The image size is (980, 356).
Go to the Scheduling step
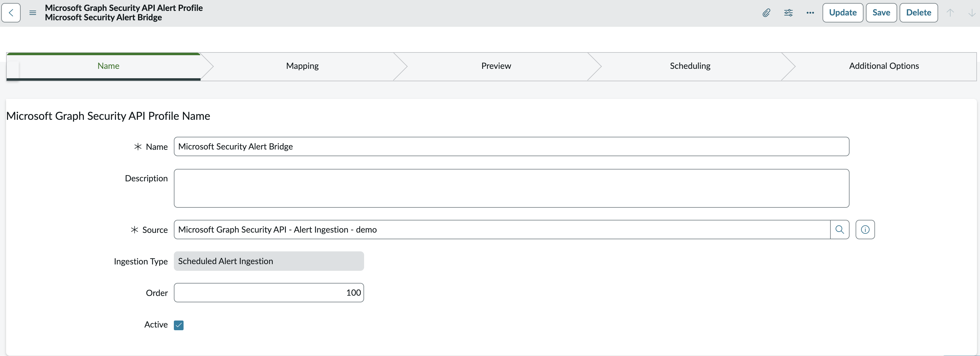[690, 66]
